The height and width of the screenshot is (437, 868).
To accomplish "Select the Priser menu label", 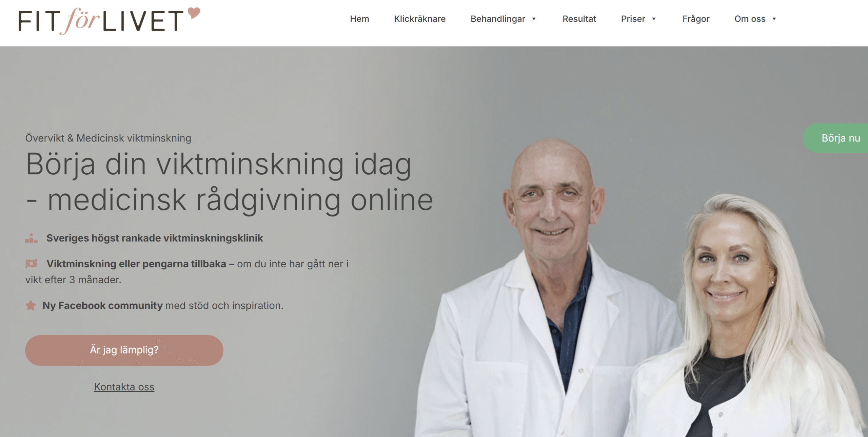I will pos(633,19).
